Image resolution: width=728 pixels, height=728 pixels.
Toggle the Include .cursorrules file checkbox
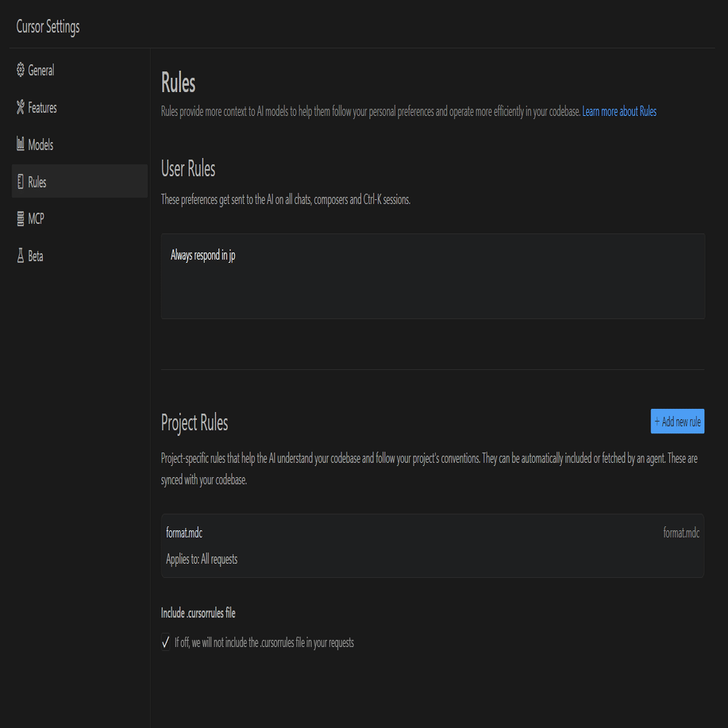pyautogui.click(x=166, y=642)
